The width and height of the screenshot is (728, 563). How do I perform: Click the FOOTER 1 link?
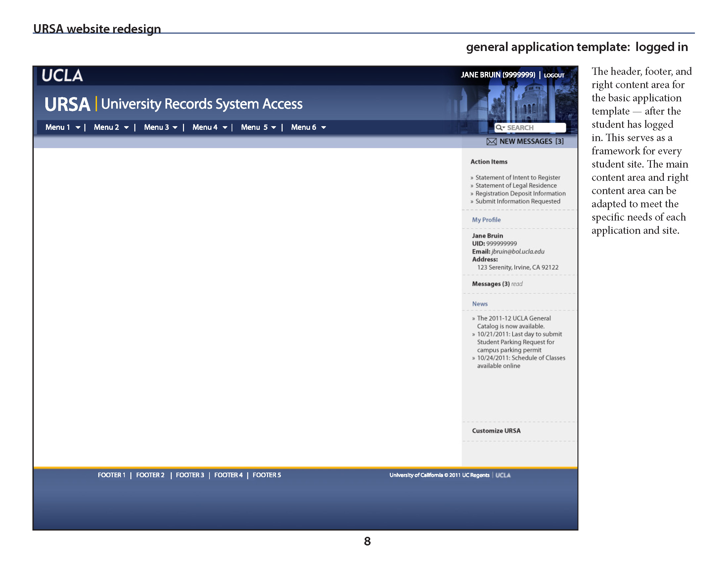(112, 475)
